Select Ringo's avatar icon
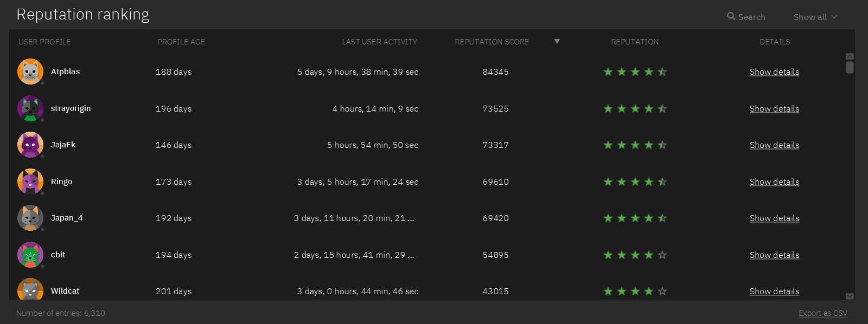This screenshot has width=868, height=324. [x=30, y=182]
